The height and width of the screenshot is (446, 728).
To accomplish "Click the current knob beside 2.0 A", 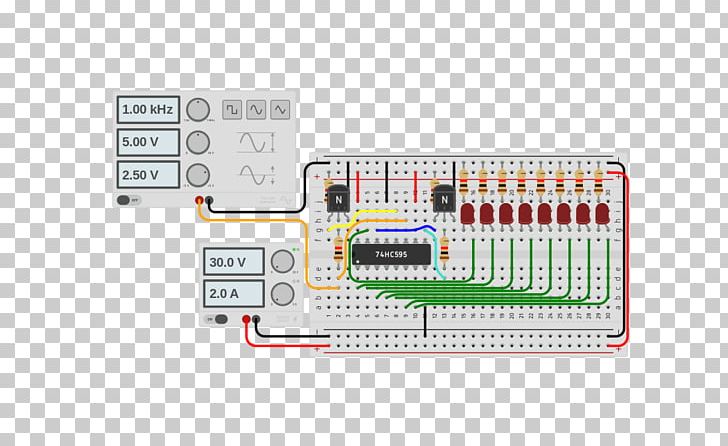I will tap(283, 293).
